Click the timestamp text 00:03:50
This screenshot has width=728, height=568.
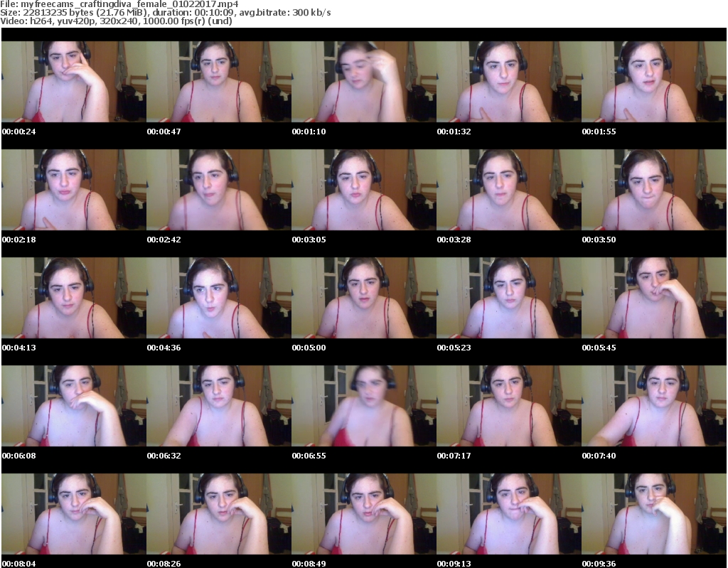[x=599, y=240]
